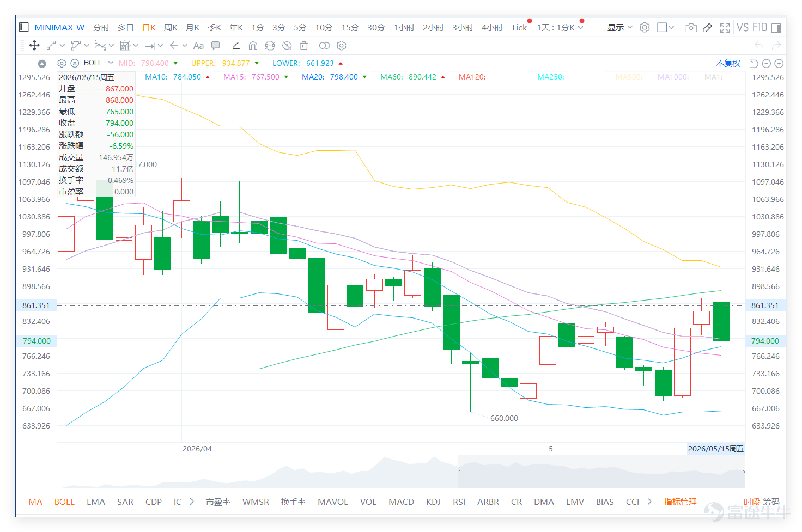The image size is (802, 532).
Task: Switch to the 1小时 timeframe tab
Action: tap(404, 27)
